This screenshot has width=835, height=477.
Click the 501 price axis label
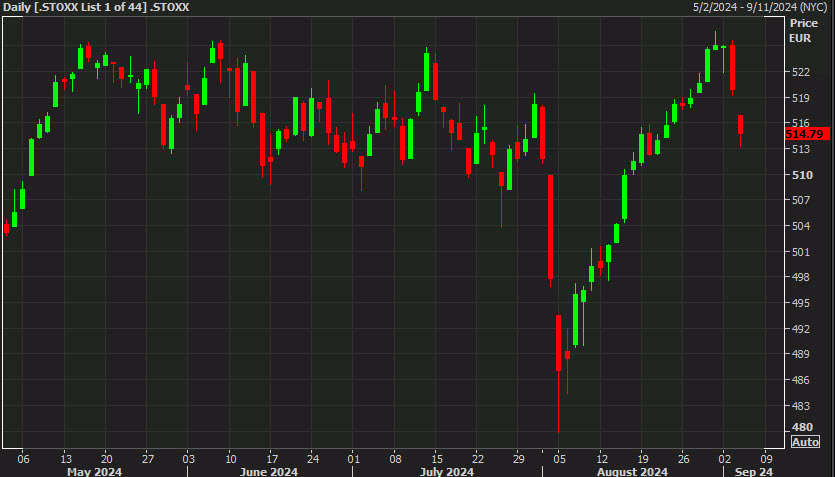pyautogui.click(x=801, y=252)
